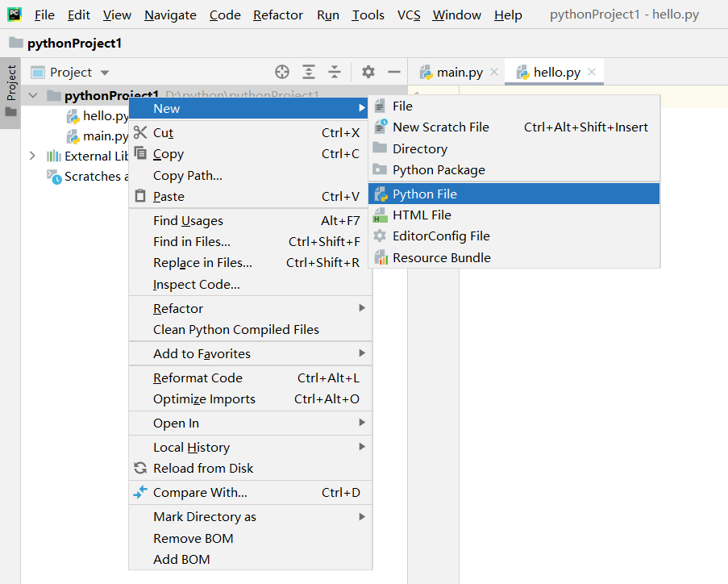Choose Optimize Imports

250,398
